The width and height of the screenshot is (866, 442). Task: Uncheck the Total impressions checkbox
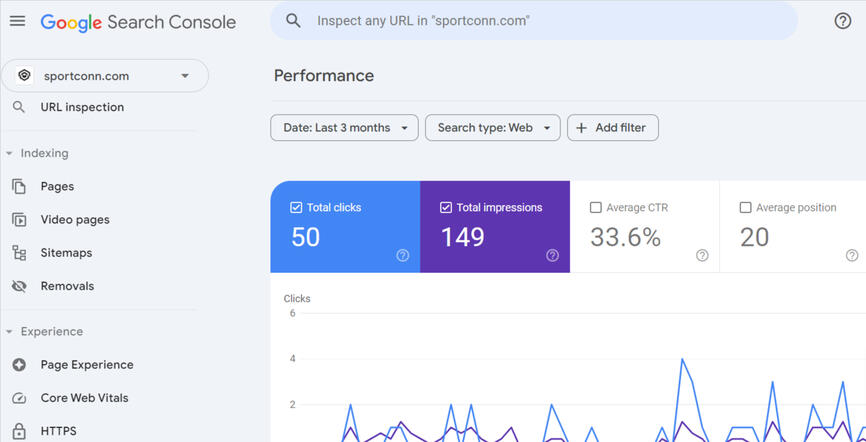446,208
